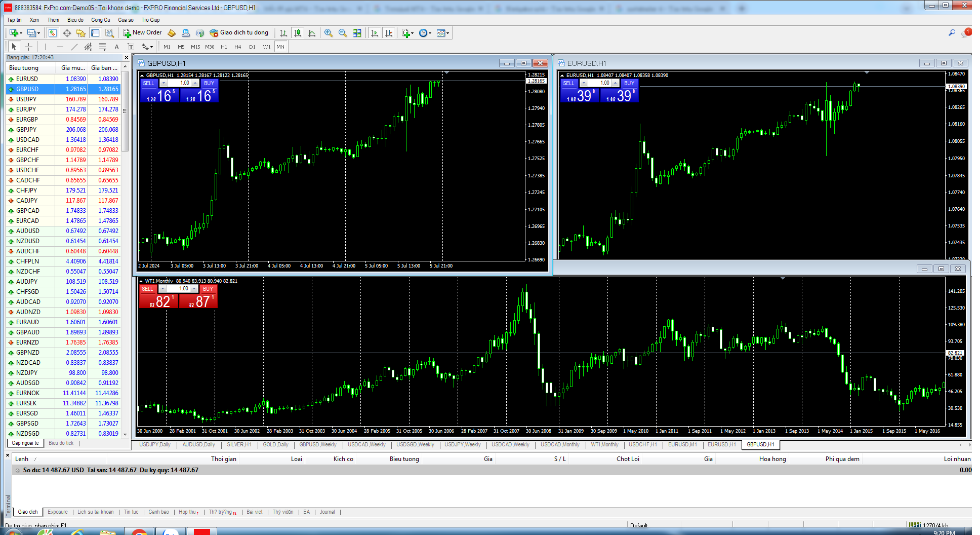The height and width of the screenshot is (535, 980).
Task: Click SELL on the GBPUSD chart
Action: pos(148,83)
